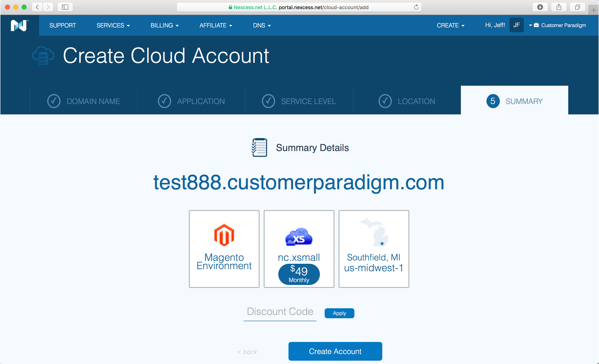Click the Apply discount button
The image size is (599, 364).
tap(339, 313)
